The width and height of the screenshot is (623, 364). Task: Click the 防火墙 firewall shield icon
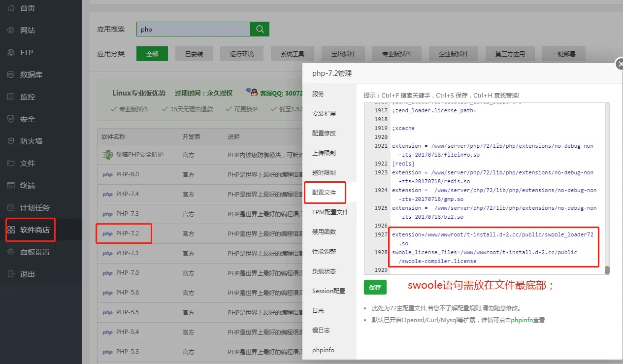tap(11, 141)
